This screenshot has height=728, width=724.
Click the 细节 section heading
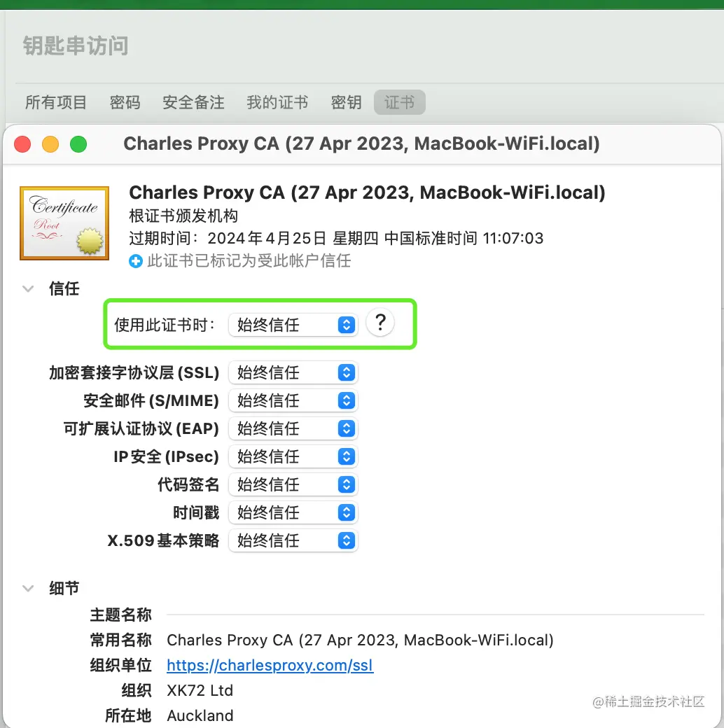(64, 588)
